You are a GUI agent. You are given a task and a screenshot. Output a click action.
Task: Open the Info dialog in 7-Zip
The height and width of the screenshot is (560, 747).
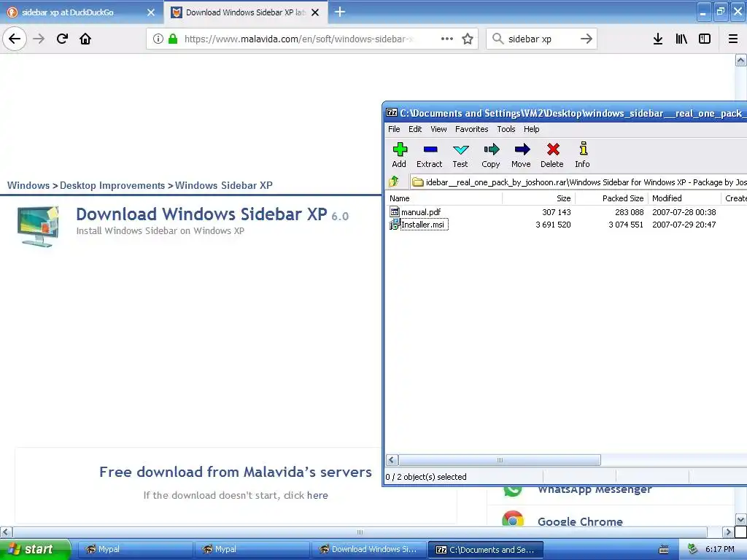(582, 155)
